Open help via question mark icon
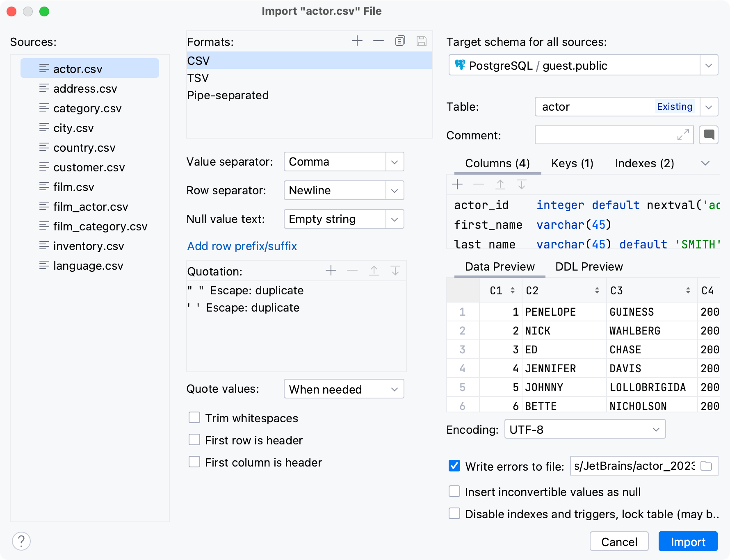This screenshot has height=560, width=730. [22, 541]
